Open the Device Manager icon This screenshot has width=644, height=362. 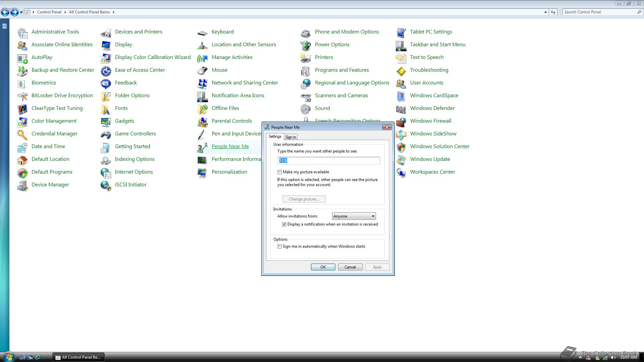pos(22,185)
